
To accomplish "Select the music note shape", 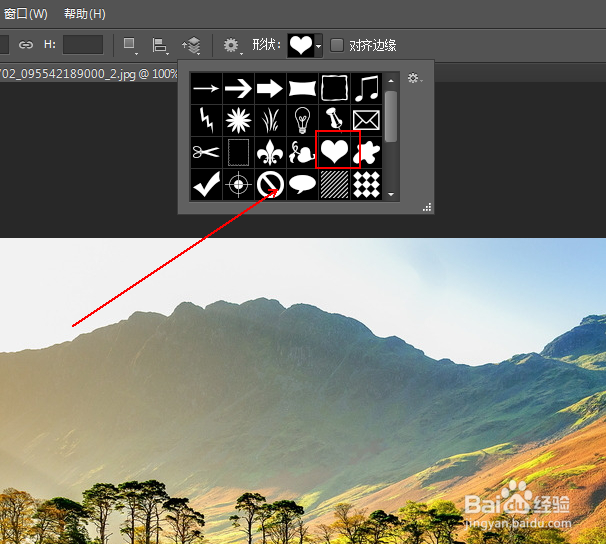I will coord(366,88).
